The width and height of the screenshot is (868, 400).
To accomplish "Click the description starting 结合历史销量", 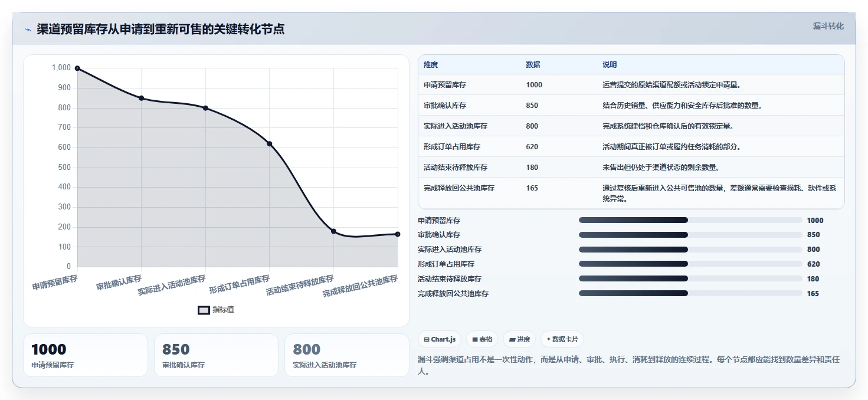I will coord(682,106).
